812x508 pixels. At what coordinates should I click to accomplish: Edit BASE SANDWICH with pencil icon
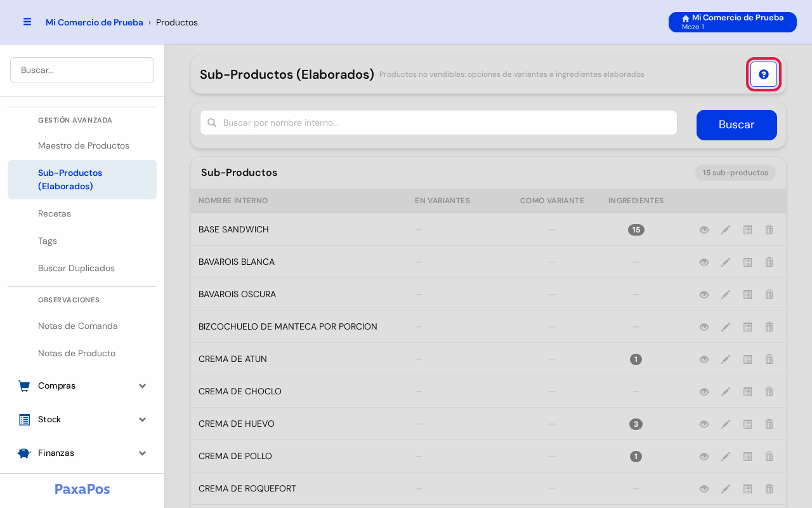point(726,230)
